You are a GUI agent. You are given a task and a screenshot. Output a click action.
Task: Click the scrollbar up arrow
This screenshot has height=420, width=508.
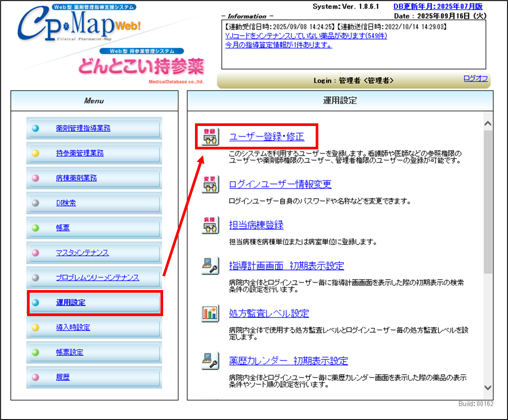pyautogui.click(x=488, y=124)
